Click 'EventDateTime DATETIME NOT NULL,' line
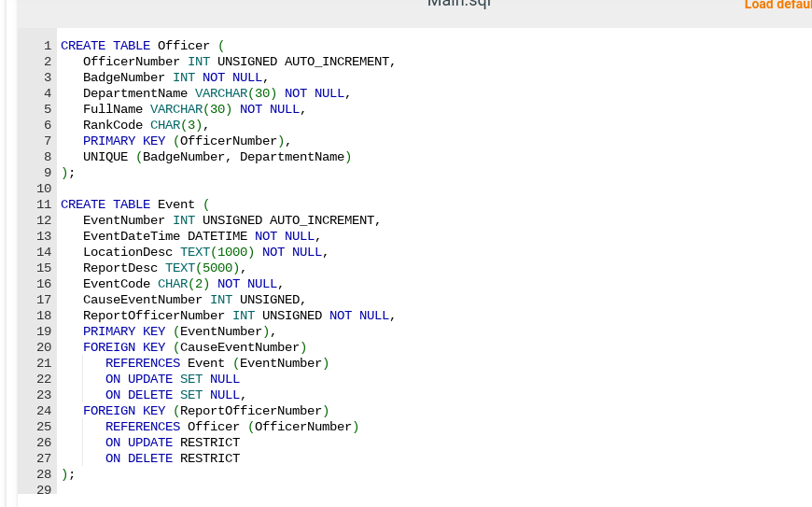This screenshot has height=507, width=812. click(202, 236)
